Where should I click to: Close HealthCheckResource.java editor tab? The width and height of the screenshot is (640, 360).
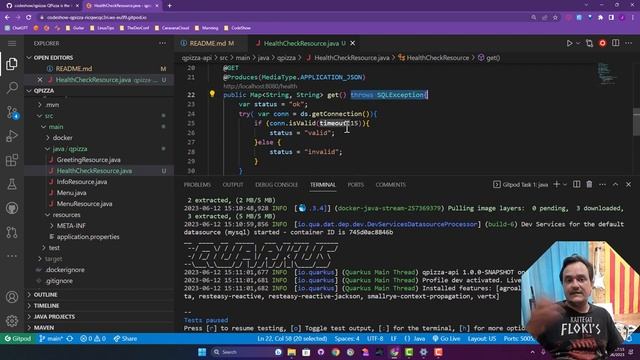(353, 43)
